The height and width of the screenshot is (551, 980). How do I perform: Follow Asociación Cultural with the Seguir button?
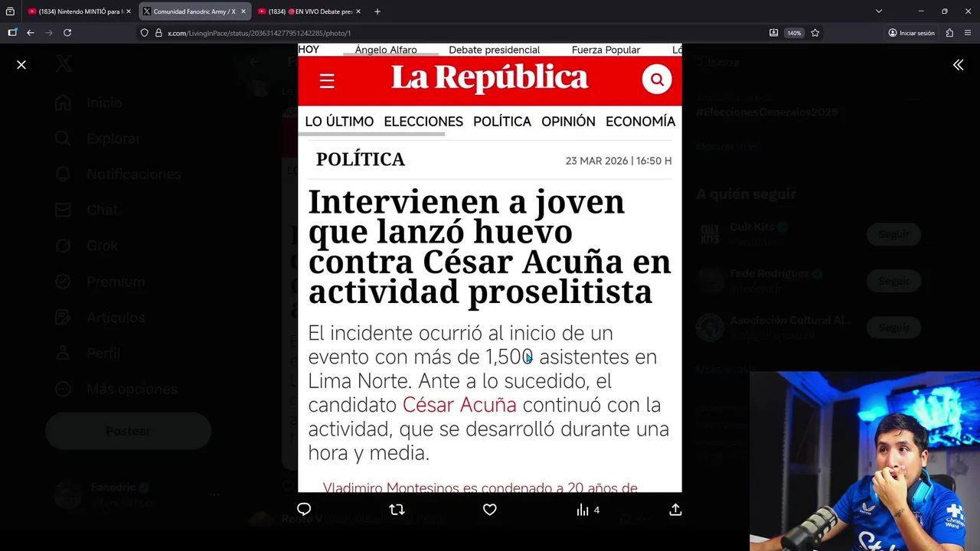tap(893, 328)
